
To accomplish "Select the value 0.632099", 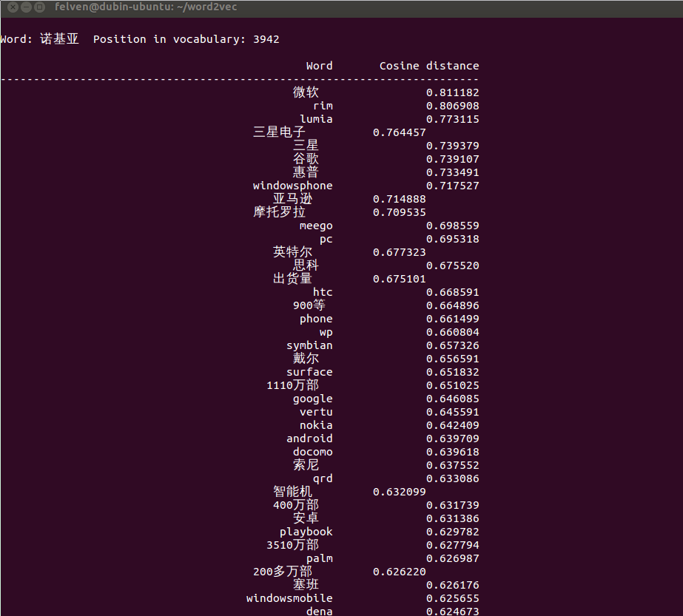I will 400,492.
